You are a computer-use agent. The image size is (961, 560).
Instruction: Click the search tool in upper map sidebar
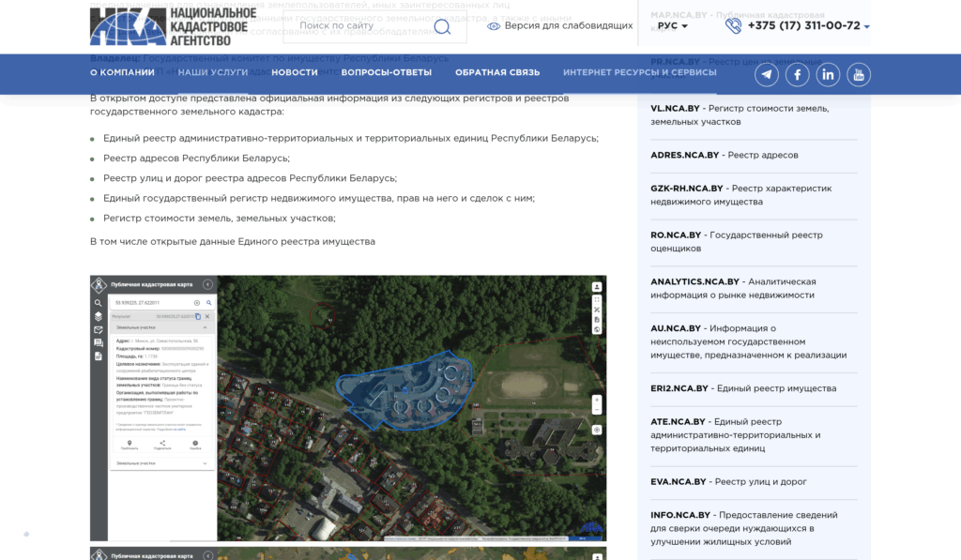coord(98,303)
